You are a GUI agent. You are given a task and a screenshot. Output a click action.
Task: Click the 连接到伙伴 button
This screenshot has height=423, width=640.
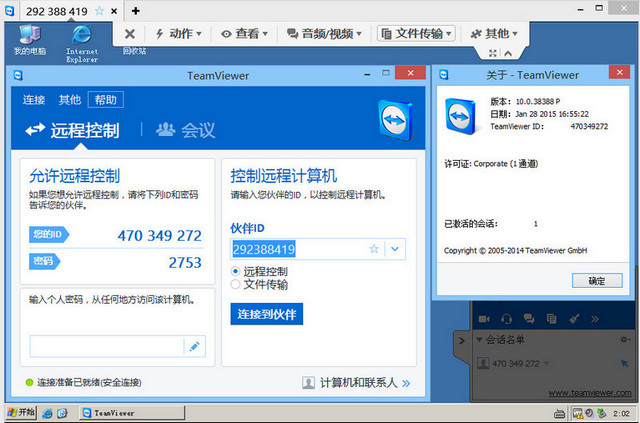pyautogui.click(x=267, y=314)
